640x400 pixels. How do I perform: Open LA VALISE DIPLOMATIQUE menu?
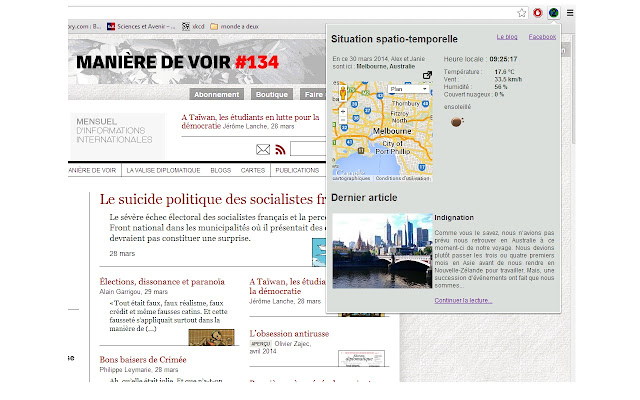coord(163,170)
